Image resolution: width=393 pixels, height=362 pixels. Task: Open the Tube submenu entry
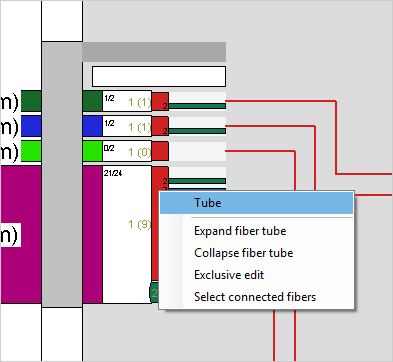[256, 203]
